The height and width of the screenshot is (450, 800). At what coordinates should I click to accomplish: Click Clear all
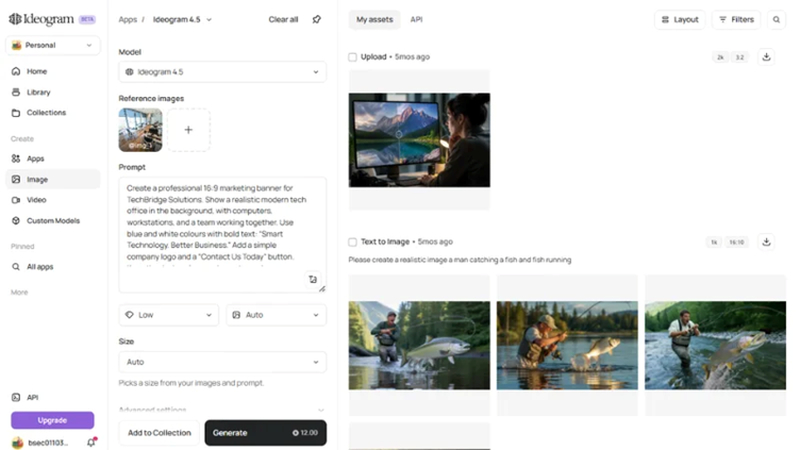[283, 19]
